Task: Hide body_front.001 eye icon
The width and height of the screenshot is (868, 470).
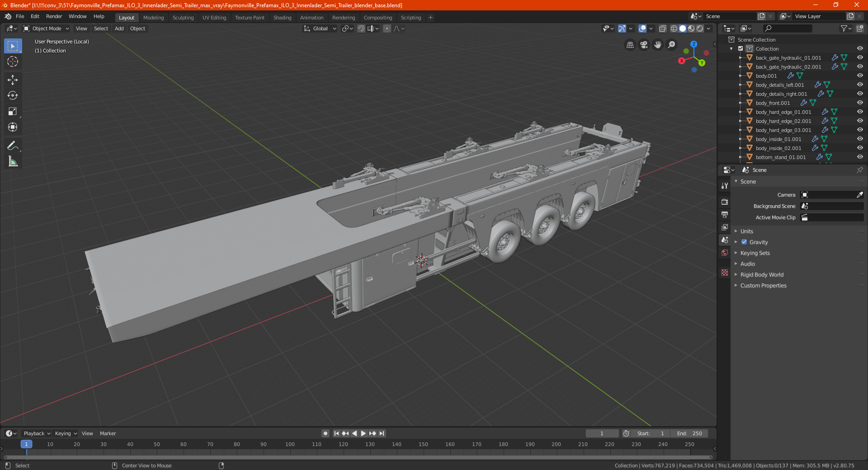Action: (x=860, y=103)
